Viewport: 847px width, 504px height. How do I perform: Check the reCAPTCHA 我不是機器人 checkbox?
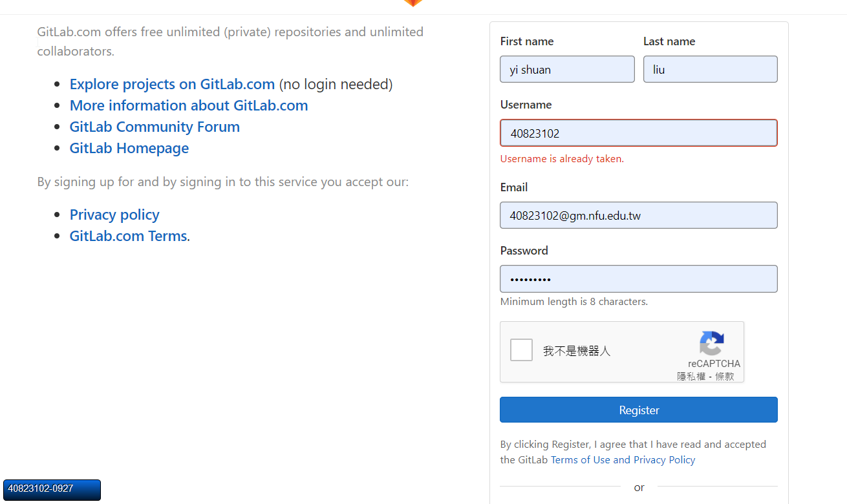click(521, 350)
